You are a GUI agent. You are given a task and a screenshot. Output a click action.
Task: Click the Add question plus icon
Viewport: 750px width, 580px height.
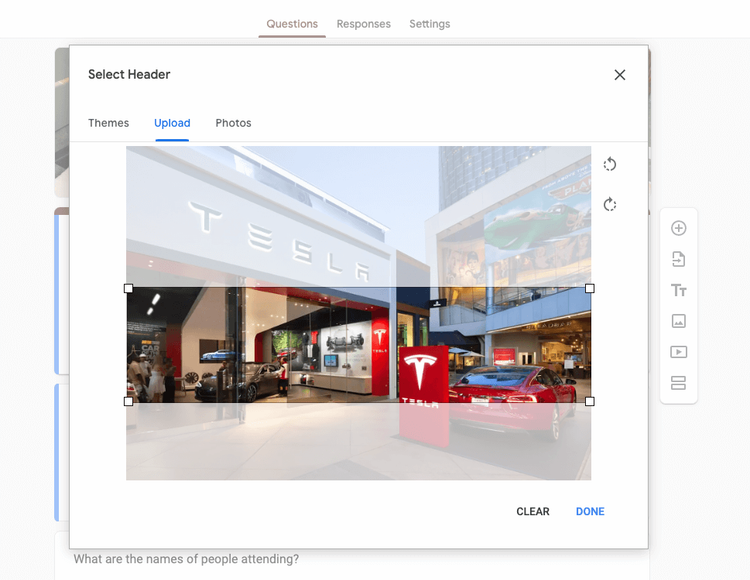point(678,228)
